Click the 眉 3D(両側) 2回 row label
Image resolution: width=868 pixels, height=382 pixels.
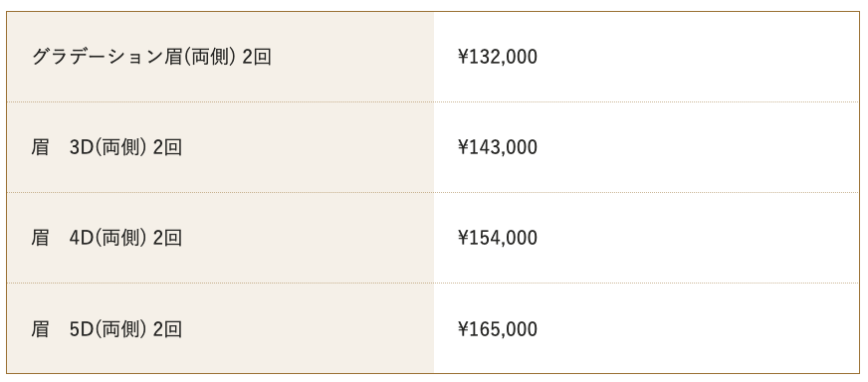point(107,147)
